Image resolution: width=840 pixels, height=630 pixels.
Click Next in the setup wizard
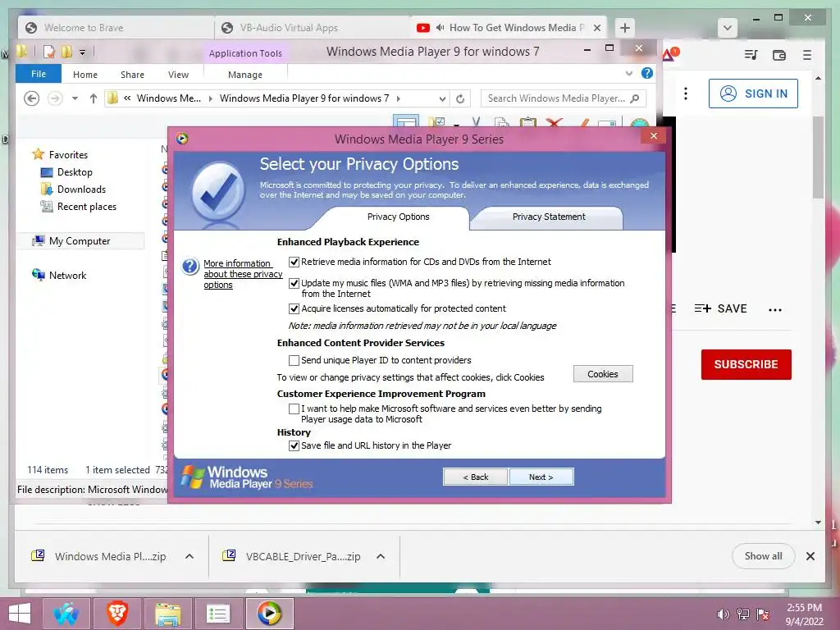pos(541,477)
